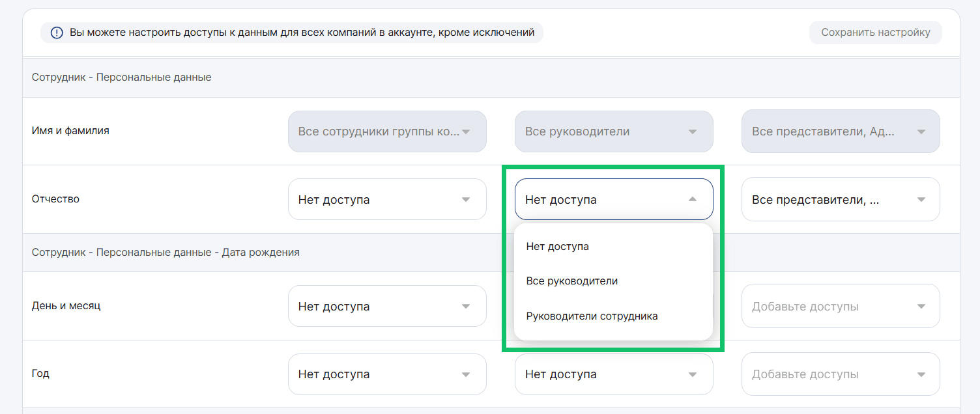
Task: Click the 'Добавьте доступы' field for 'Год'
Action: [x=841, y=374]
